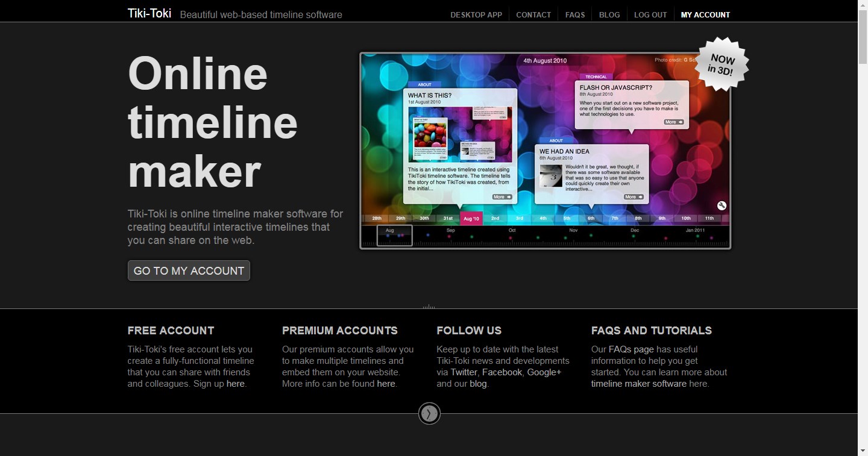Image resolution: width=868 pixels, height=456 pixels.
Task: Click the 'NOW in 3D!' starburst badge
Action: [x=722, y=64]
